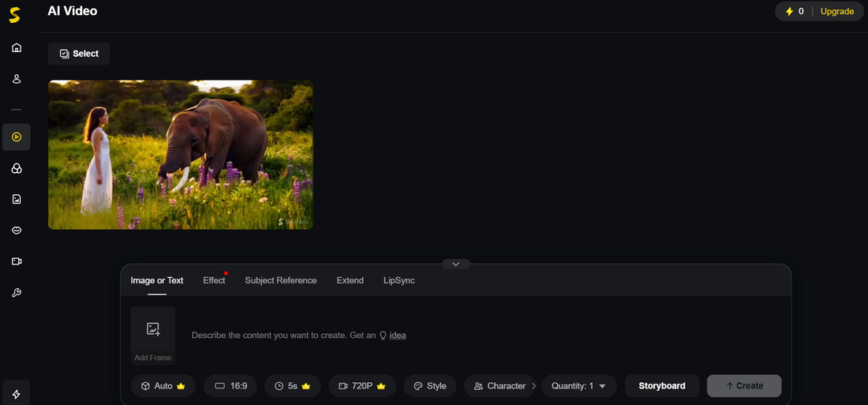Click the video camera icon in sidebar
The width and height of the screenshot is (868, 405).
[17, 261]
